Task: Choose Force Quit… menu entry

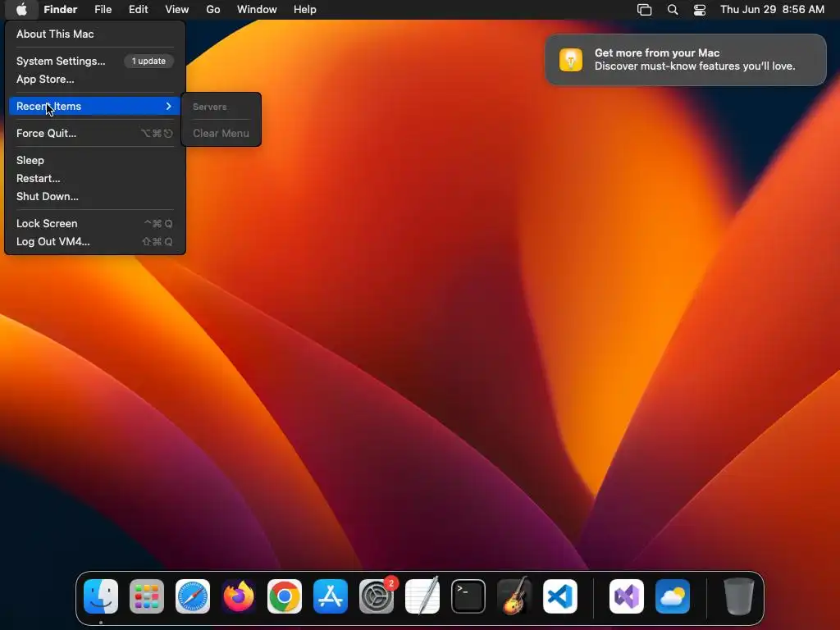Action: tap(95, 134)
